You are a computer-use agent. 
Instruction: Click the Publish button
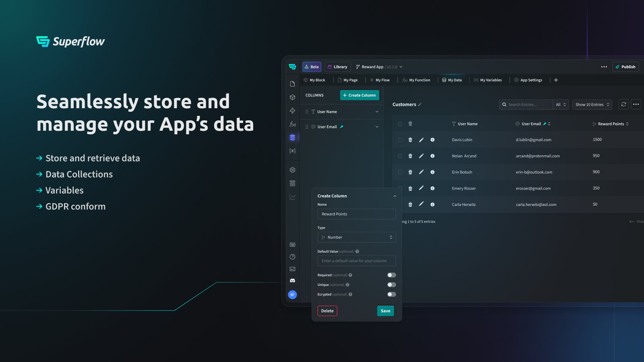[625, 66]
